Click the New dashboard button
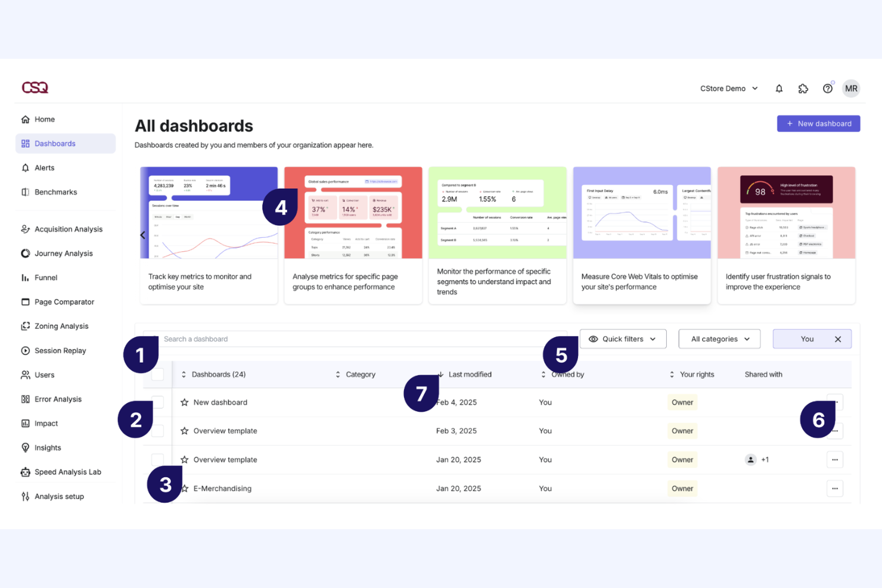Viewport: 882px width, 588px height. point(818,123)
